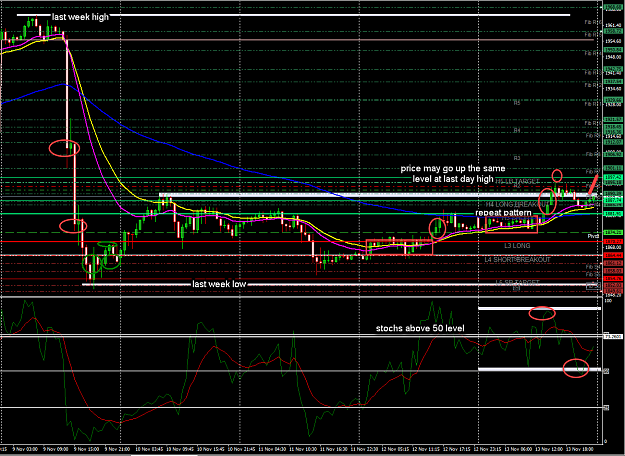The height and width of the screenshot is (456, 625).
Task: Click the 1934.60 price scale value
Action: pos(611,89)
